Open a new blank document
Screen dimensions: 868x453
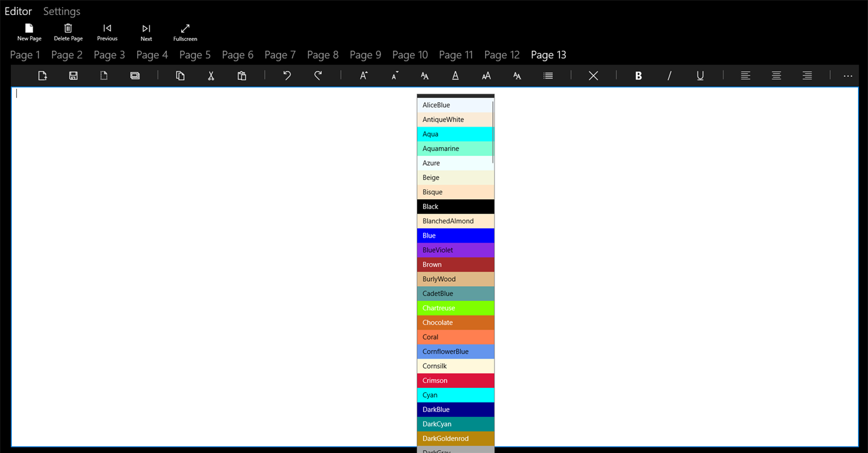tap(104, 75)
